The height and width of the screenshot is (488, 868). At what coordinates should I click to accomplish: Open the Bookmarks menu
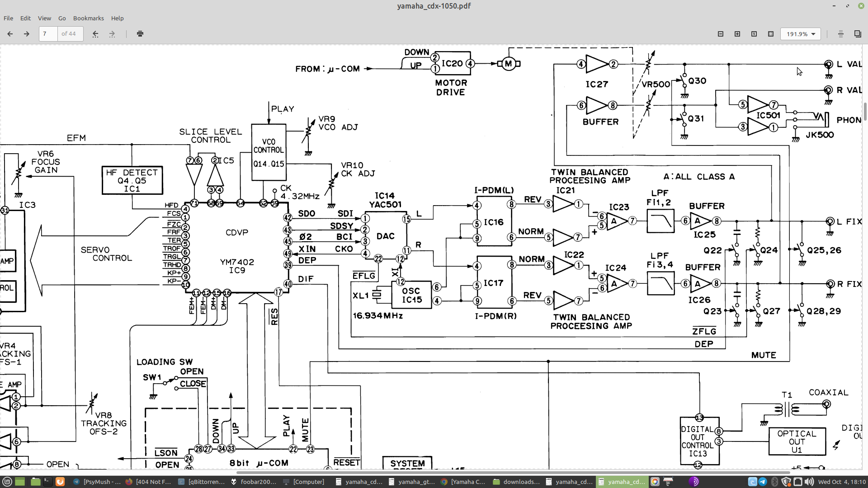tap(88, 18)
